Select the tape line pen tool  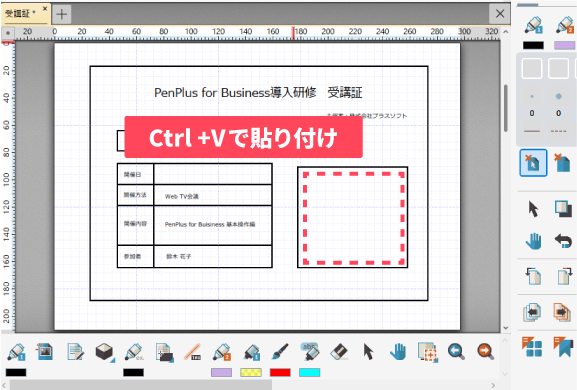click(193, 352)
